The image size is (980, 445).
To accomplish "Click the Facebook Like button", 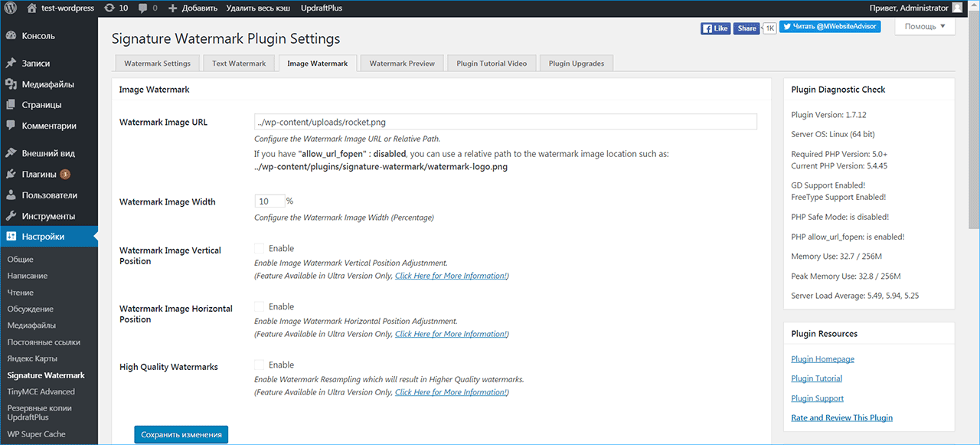I will [715, 28].
